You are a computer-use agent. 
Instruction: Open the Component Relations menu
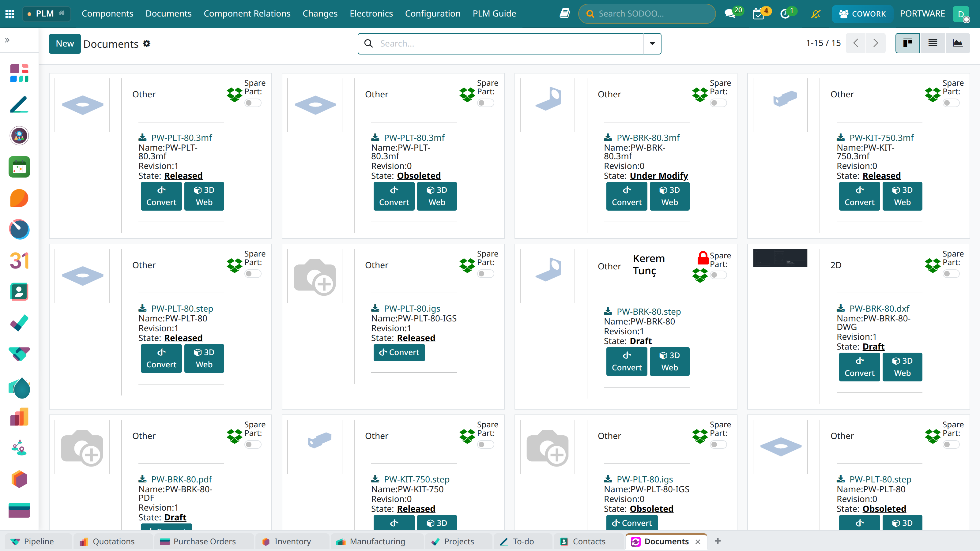point(247,14)
